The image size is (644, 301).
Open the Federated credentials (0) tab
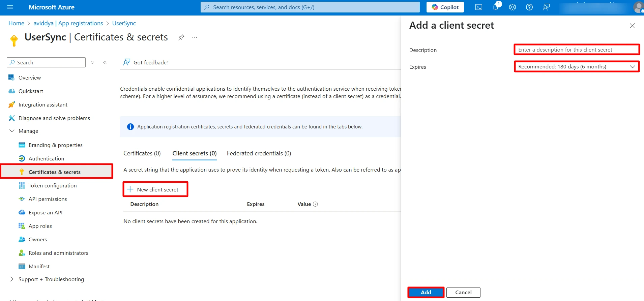click(x=259, y=153)
